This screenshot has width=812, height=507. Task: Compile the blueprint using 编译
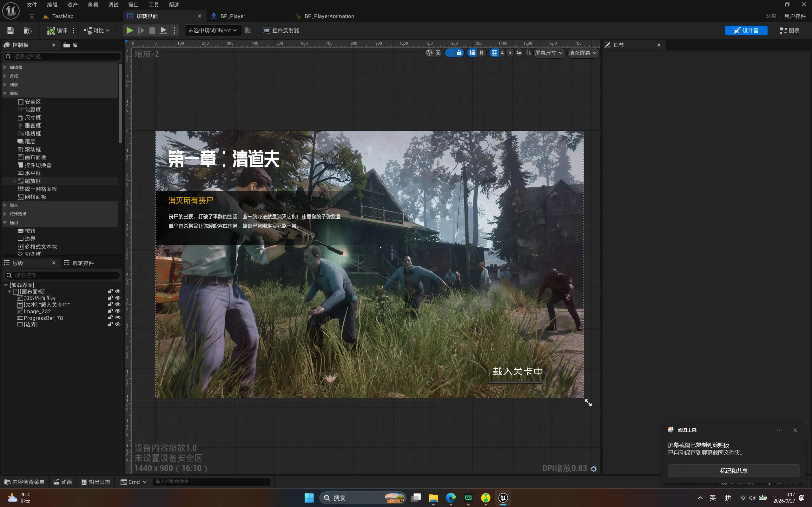57,30
